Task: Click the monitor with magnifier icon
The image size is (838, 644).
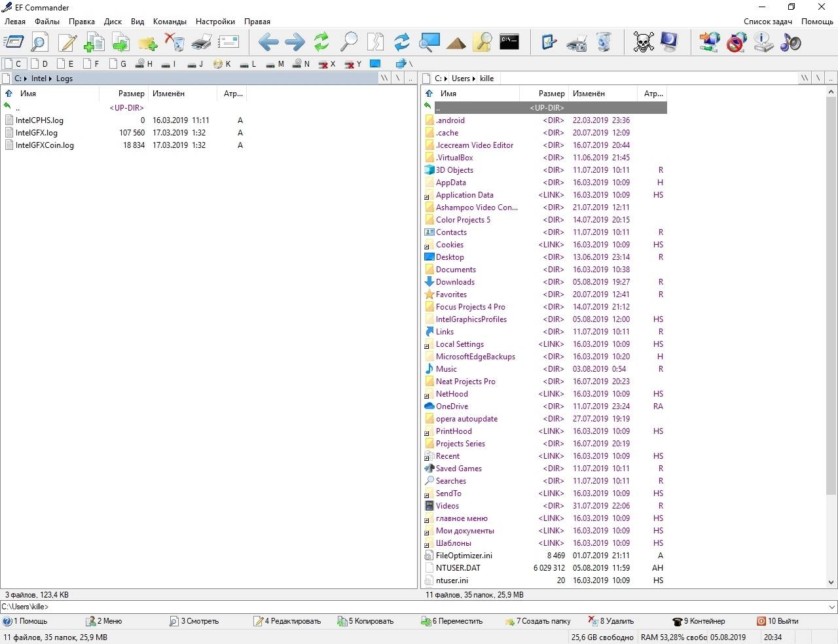Action: tap(429, 43)
